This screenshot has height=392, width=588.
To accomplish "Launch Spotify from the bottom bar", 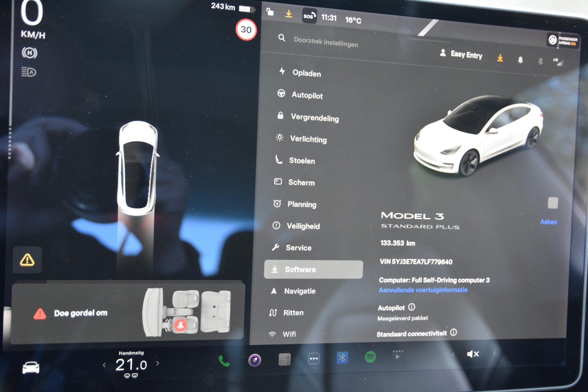I will [370, 357].
